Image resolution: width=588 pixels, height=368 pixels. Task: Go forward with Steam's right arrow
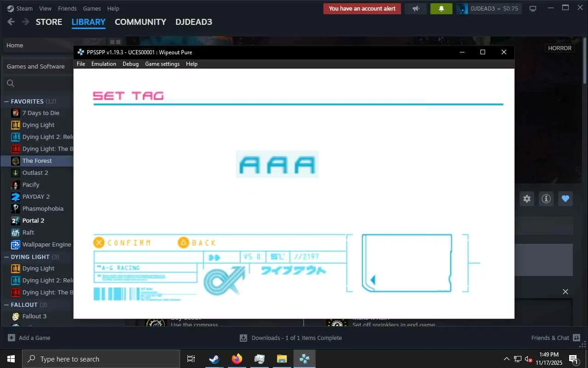click(26, 22)
